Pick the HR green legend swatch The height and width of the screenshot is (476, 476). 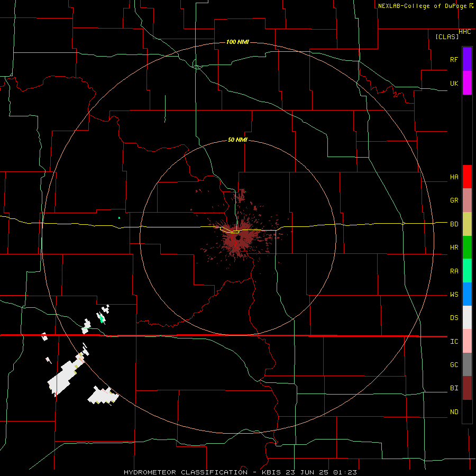point(467,248)
